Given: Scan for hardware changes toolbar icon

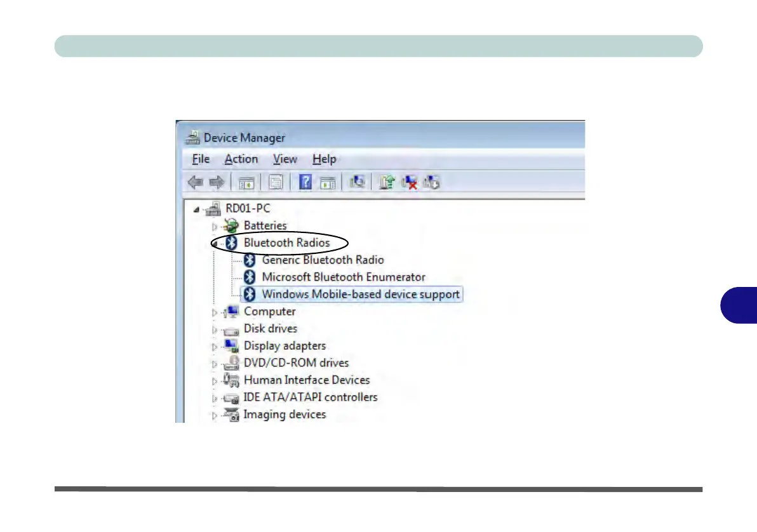Looking at the screenshot, I should (358, 182).
